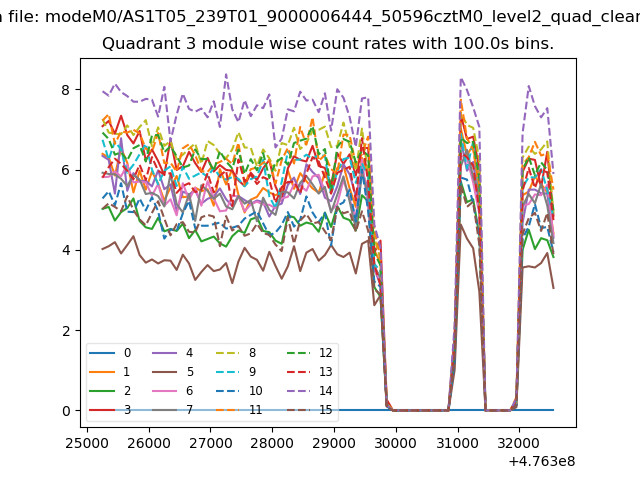Screen dimensions: 640x480
Task: Click y-axis tick label 8
Action: pyautogui.click(x=68, y=89)
